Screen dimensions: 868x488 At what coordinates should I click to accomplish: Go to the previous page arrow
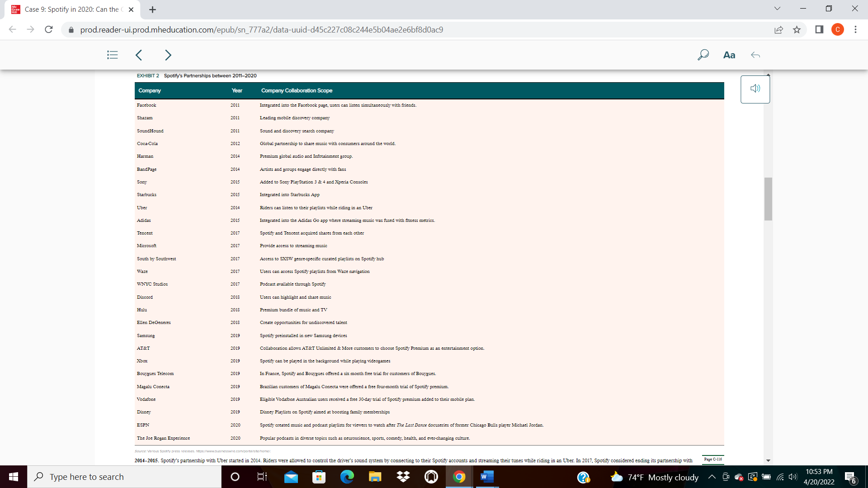pos(139,55)
